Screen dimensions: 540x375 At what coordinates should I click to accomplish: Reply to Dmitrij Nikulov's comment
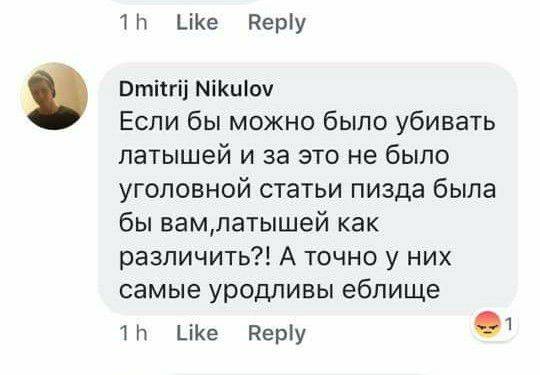pos(277,334)
